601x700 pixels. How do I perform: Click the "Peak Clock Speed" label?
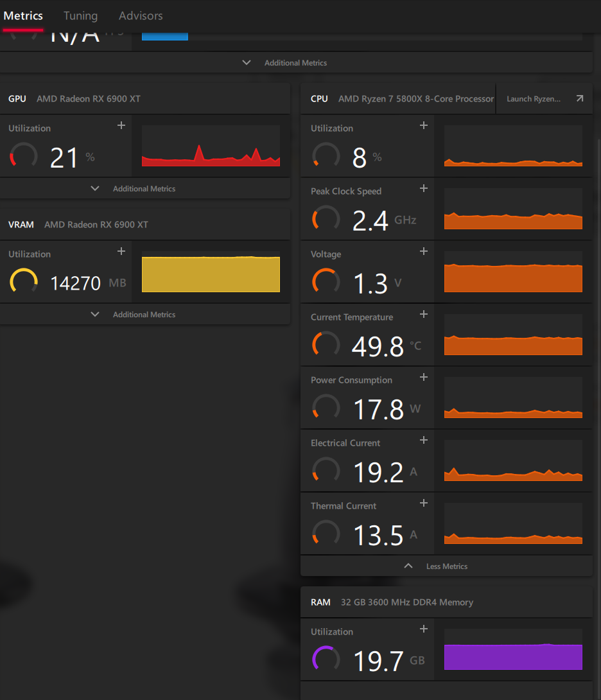(x=346, y=191)
